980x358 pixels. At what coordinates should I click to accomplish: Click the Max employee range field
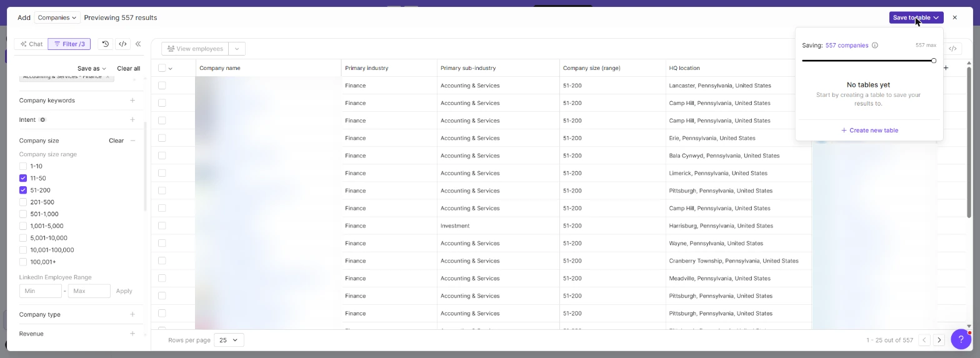tap(89, 291)
